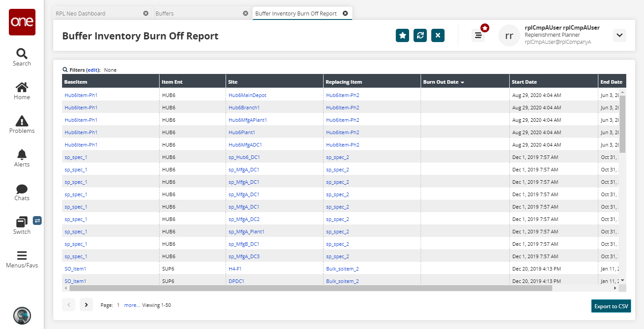Switch to the Buffers tab
644x329 pixels.
(x=165, y=13)
